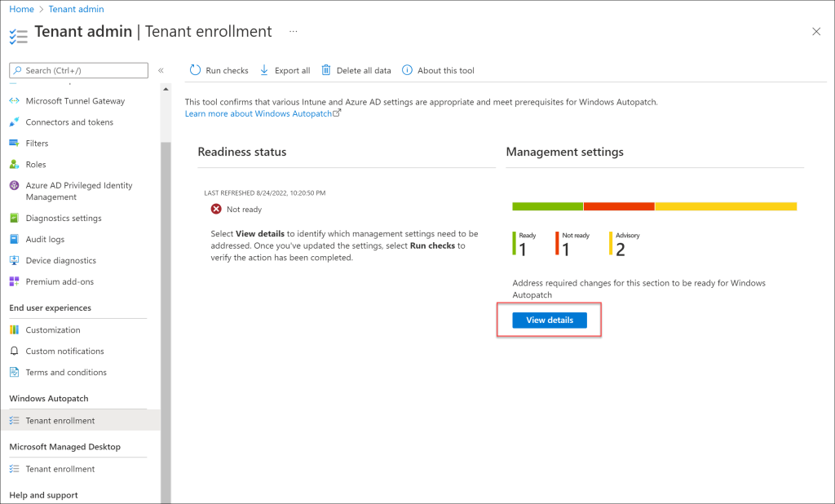This screenshot has height=504, width=835.
Task: Open Azure AD Privileged Identity Management
Action: (x=79, y=191)
